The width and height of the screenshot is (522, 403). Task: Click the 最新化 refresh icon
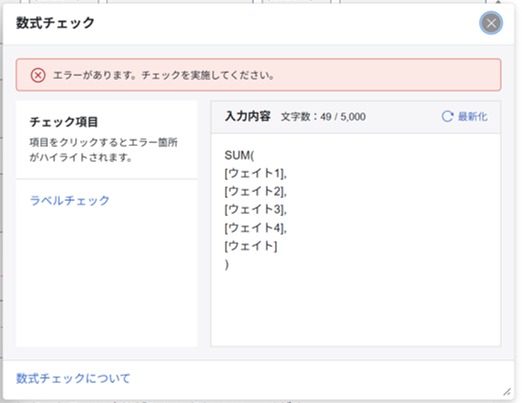pyautogui.click(x=447, y=116)
